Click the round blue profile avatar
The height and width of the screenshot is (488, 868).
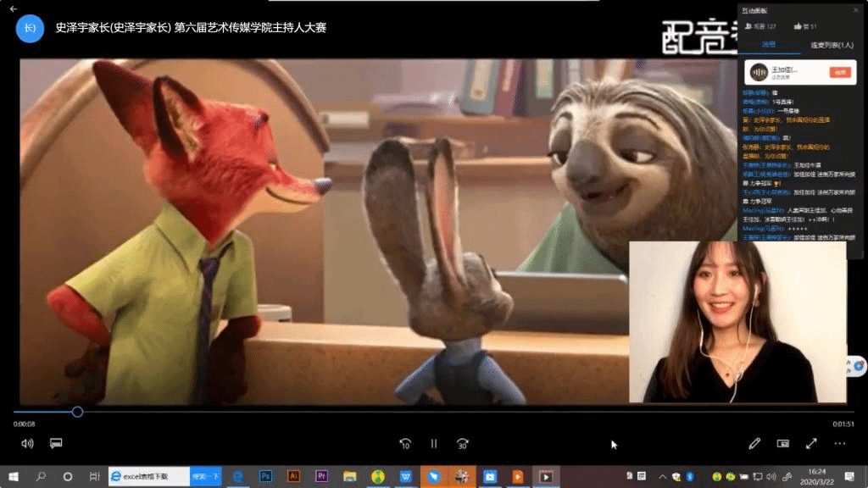[x=30, y=28]
